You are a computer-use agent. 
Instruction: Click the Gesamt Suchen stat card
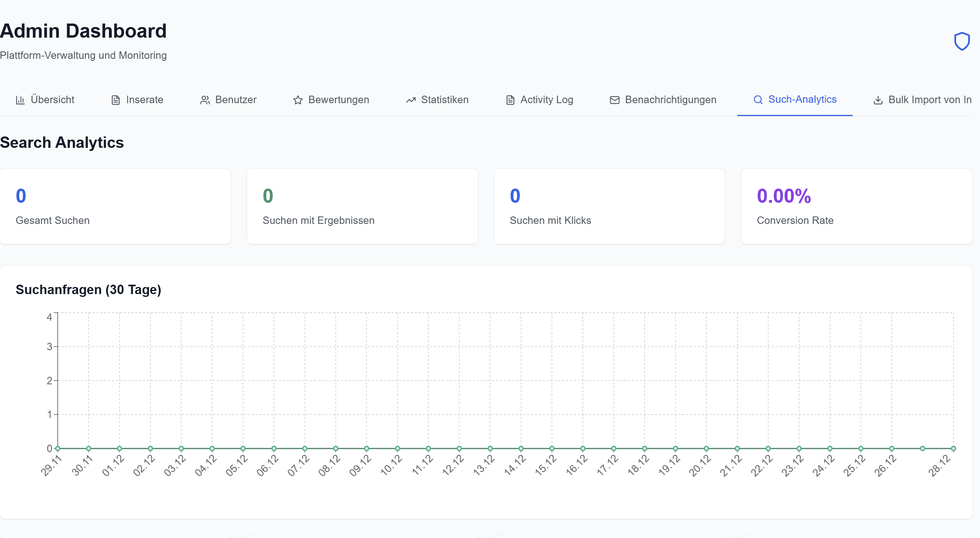[x=115, y=206]
